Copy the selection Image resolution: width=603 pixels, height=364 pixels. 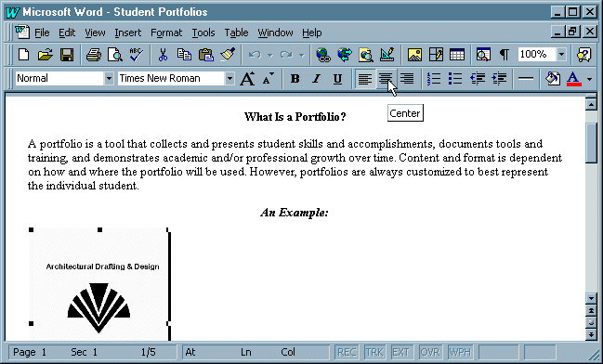click(x=184, y=55)
